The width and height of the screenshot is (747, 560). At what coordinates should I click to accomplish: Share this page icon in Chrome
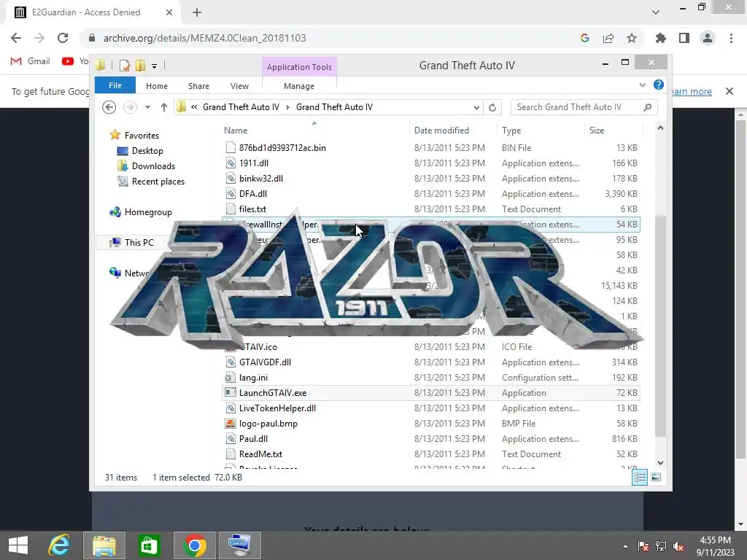[x=608, y=38]
